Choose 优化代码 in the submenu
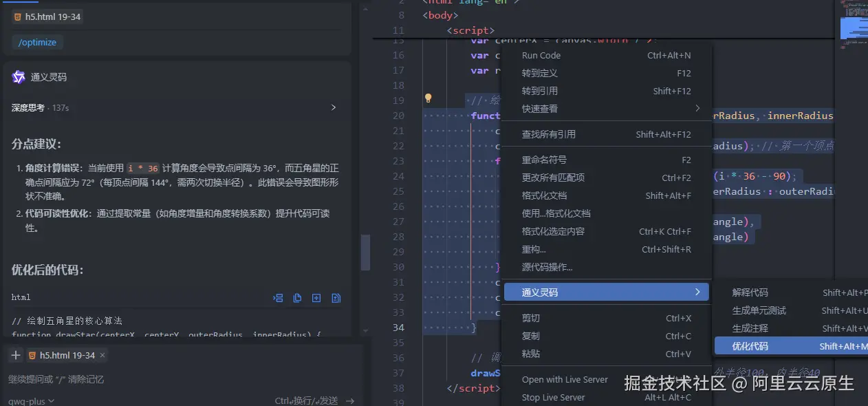 791,346
